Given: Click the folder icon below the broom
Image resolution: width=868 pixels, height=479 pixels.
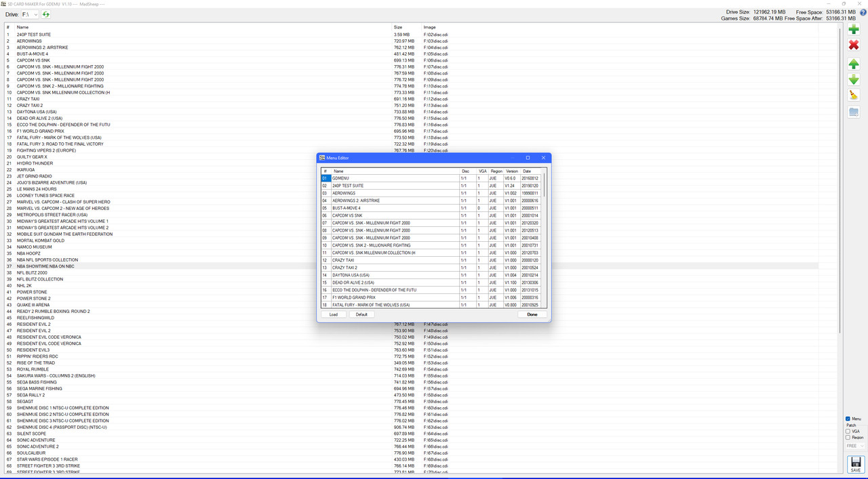Looking at the screenshot, I should point(854,112).
